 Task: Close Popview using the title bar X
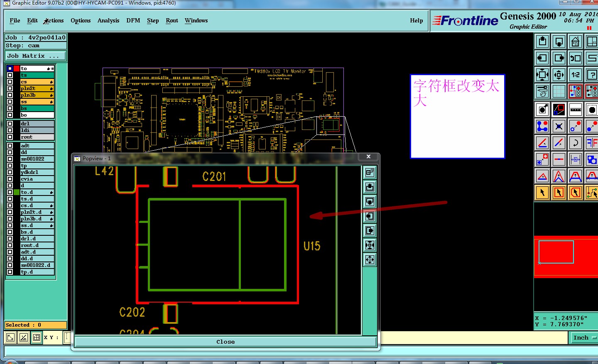[x=368, y=156]
